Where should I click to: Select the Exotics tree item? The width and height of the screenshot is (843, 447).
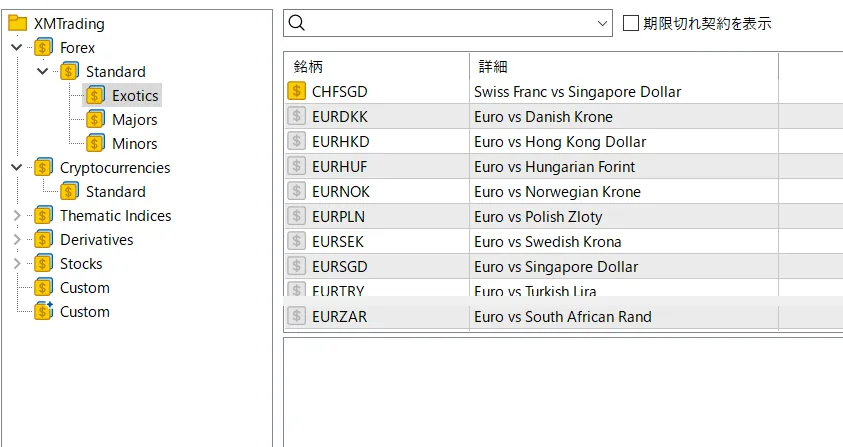(x=135, y=96)
